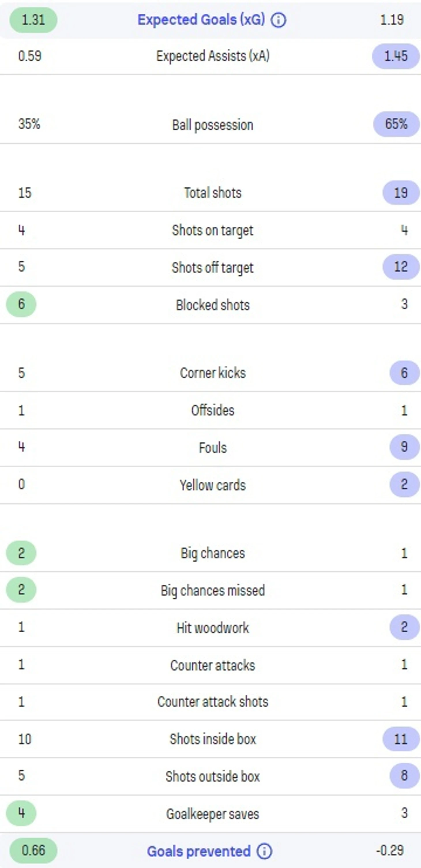Screen dimensions: 421x868
Task: Click the info icon beside Goals prevented
Action: [x=264, y=851]
